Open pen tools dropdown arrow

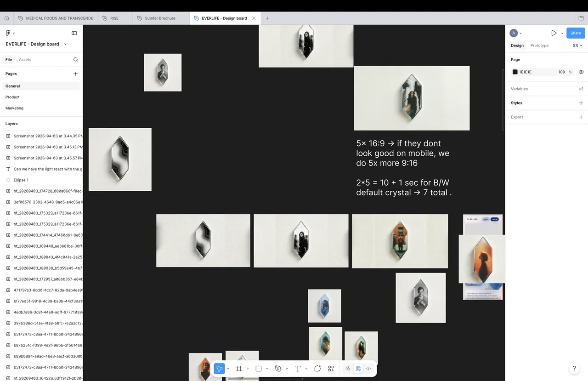[287, 369]
